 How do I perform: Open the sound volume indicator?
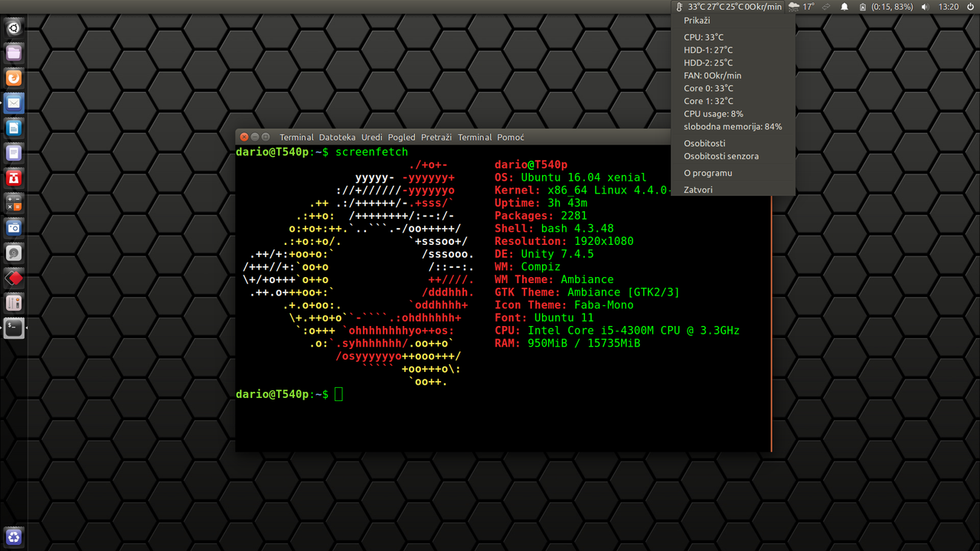924,7
